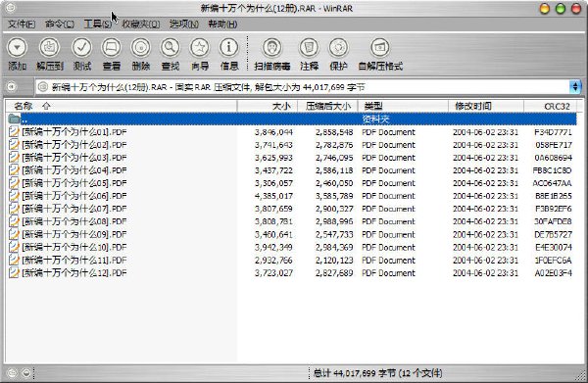Viewport: 588px width, 383px height.
Task: Click the 保护 (Protect) toolbar icon
Action: pos(339,48)
